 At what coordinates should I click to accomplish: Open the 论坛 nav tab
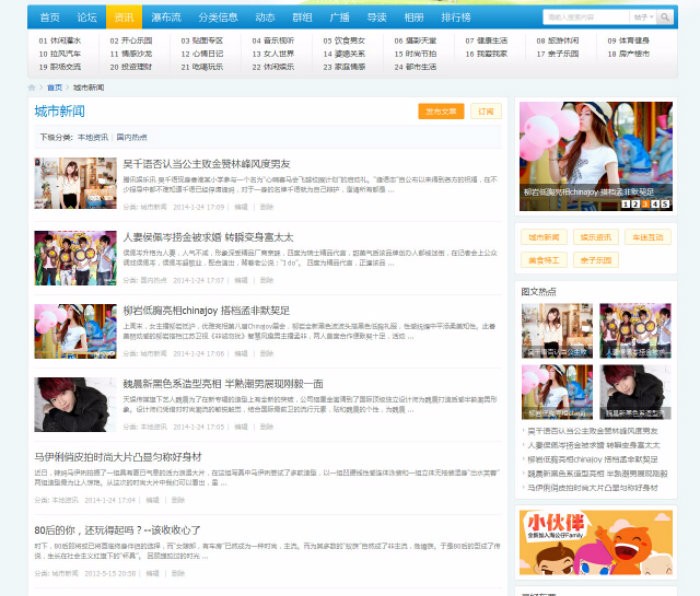click(87, 17)
